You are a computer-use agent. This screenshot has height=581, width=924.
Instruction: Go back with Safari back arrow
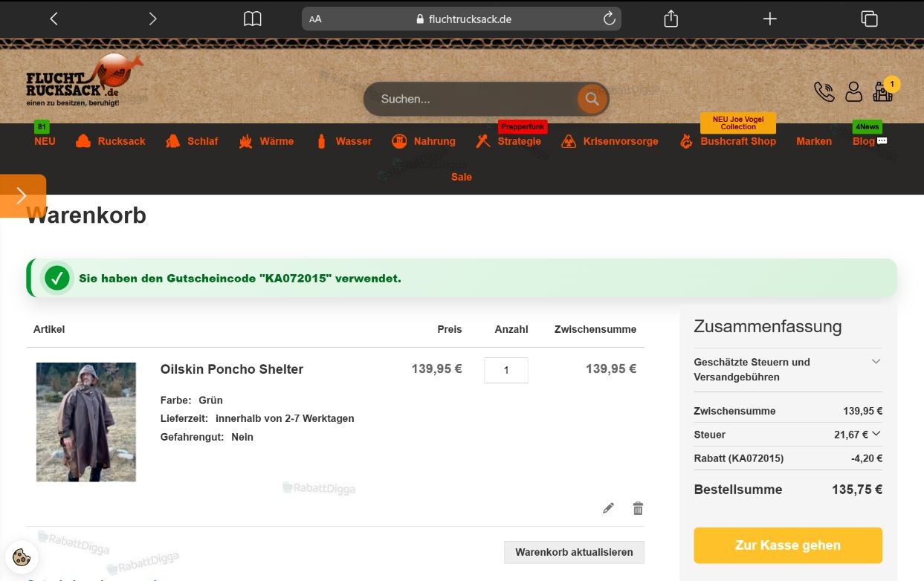[54, 19]
